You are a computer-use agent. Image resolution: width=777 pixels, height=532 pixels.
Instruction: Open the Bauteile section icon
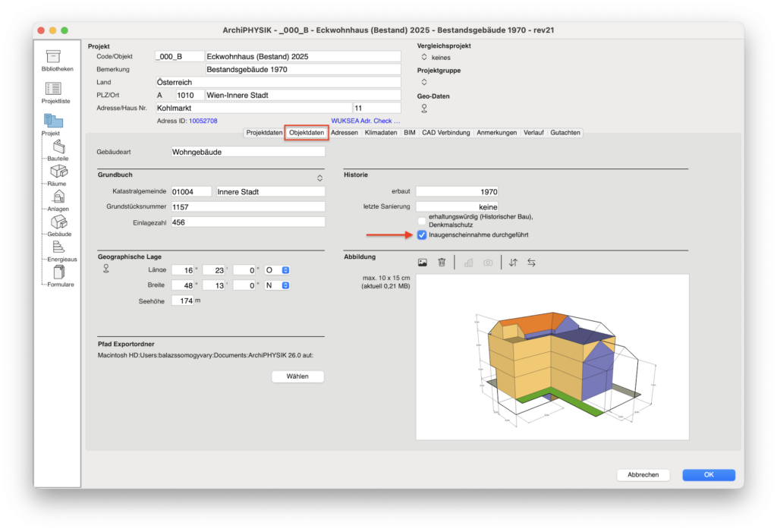59,146
